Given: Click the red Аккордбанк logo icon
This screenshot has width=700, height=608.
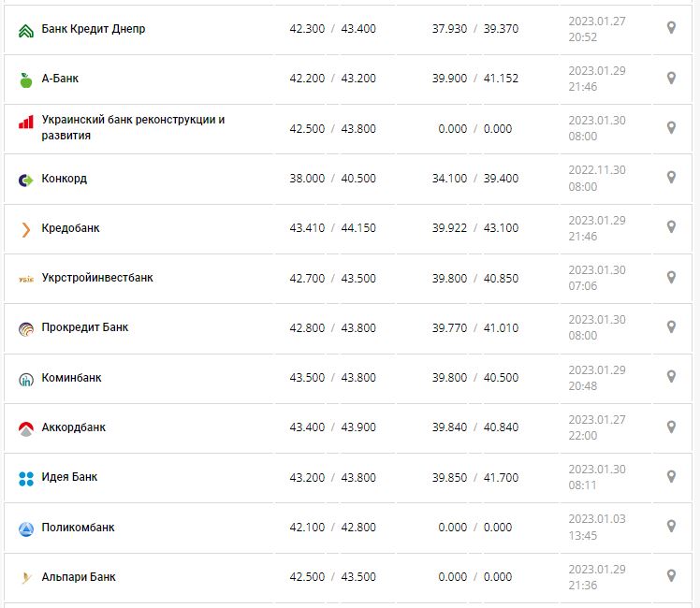Looking at the screenshot, I should click(26, 428).
